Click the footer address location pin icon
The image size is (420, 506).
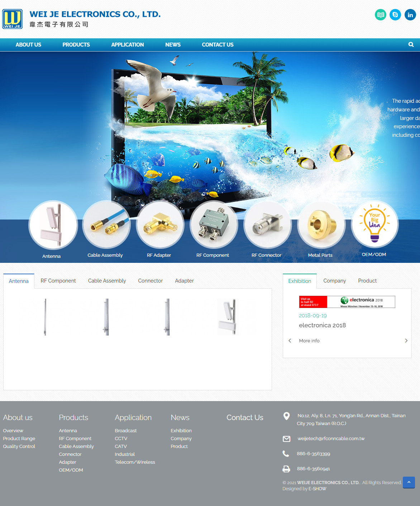[286, 416]
